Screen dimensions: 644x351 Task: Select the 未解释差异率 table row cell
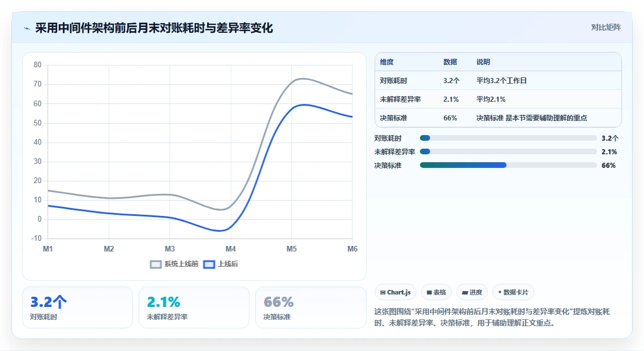pos(400,99)
